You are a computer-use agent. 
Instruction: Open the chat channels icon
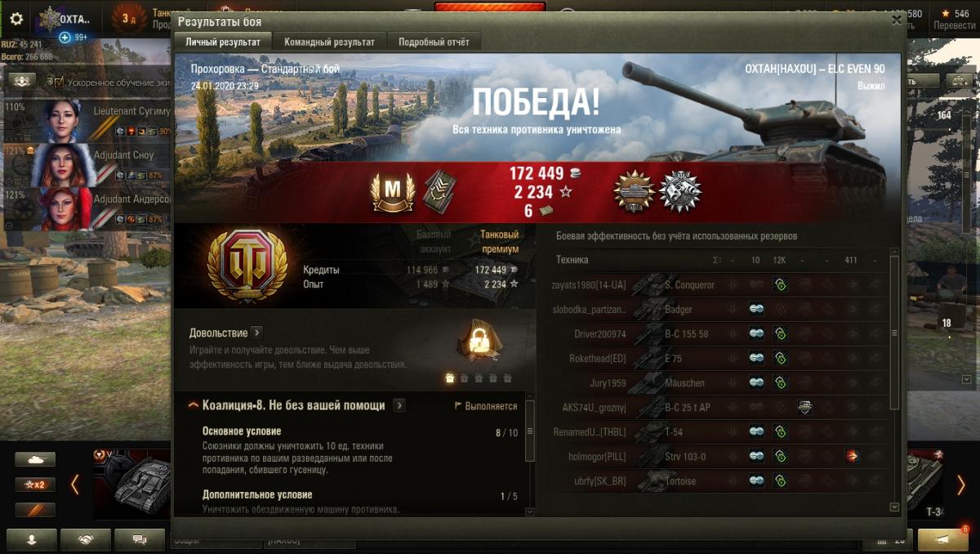click(x=139, y=539)
